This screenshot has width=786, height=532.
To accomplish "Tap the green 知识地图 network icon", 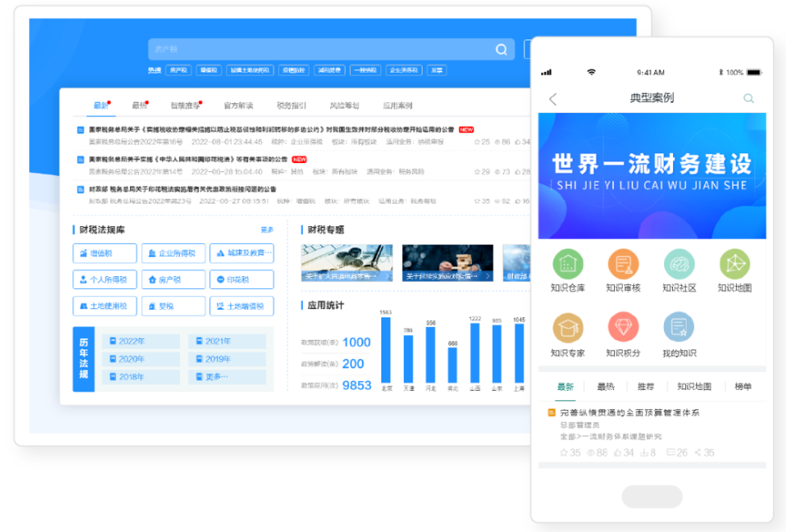I will point(734,264).
